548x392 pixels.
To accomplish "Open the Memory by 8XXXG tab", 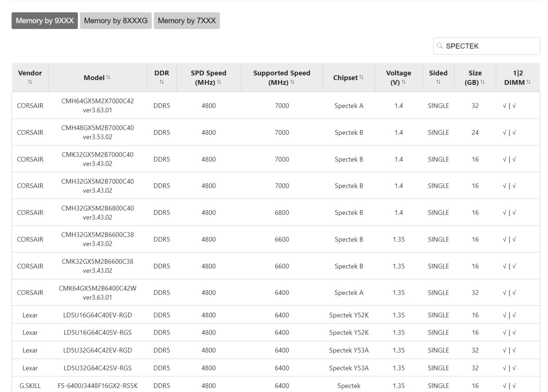I will [116, 21].
